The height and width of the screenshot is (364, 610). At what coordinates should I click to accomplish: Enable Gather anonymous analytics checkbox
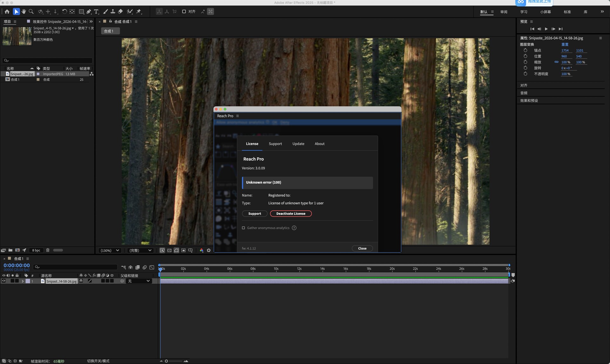pyautogui.click(x=244, y=228)
